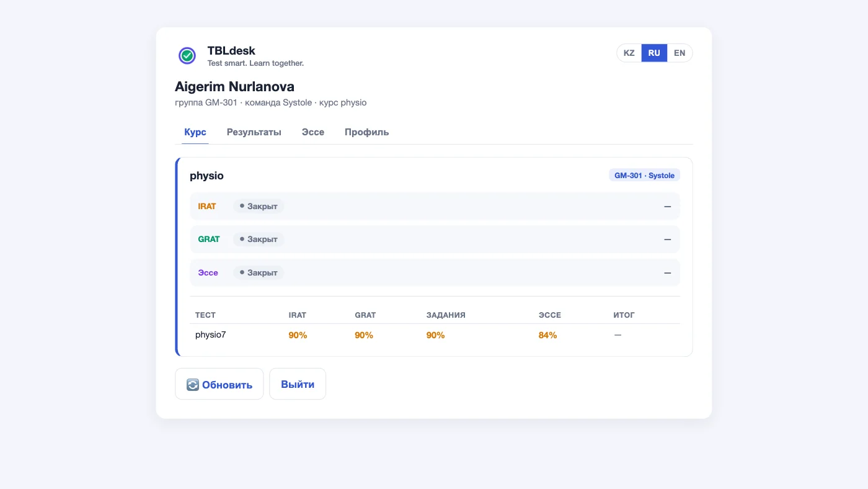Click the physio7 test name cell

point(211,335)
